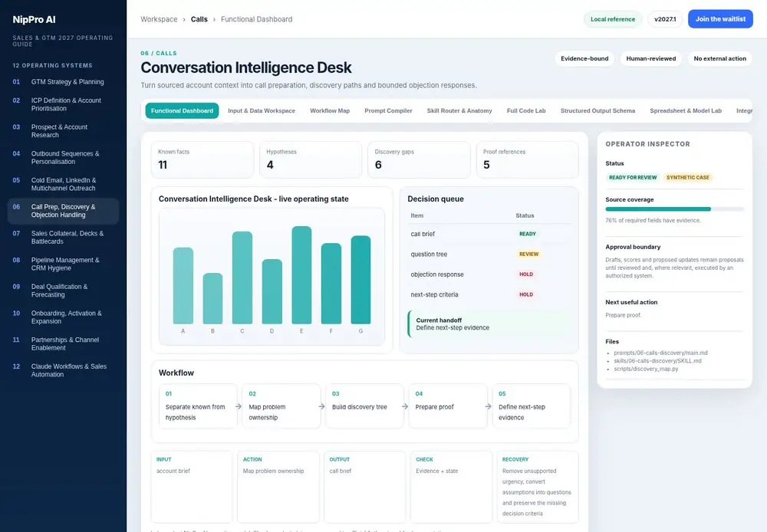Select call brief row in Decision queue
Screen dimensions: 767x532
click(x=489, y=234)
